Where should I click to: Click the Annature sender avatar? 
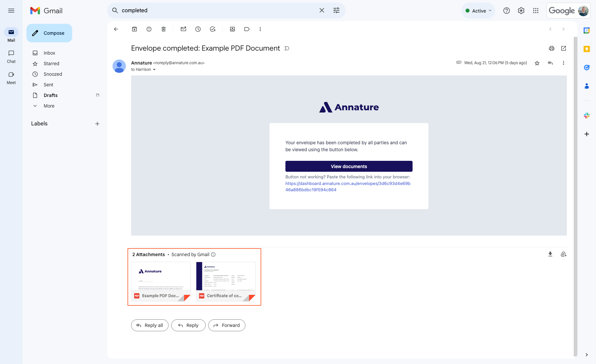(x=119, y=66)
